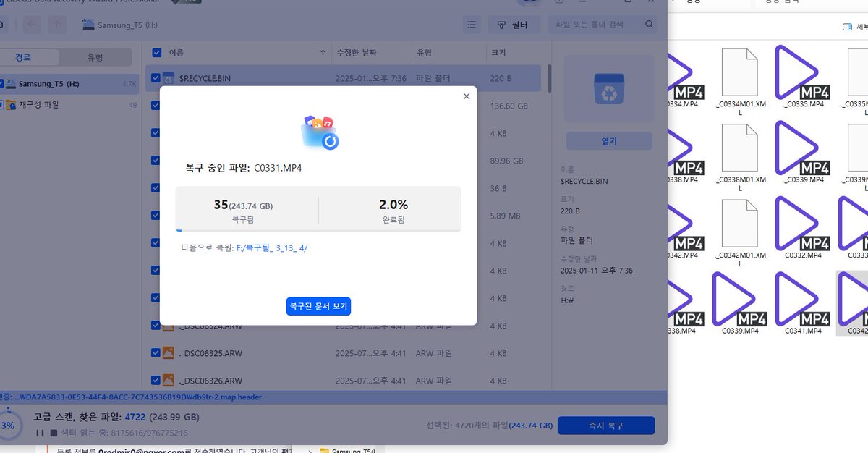Switch to the 유형 tab
This screenshot has height=453, width=868.
tap(95, 58)
